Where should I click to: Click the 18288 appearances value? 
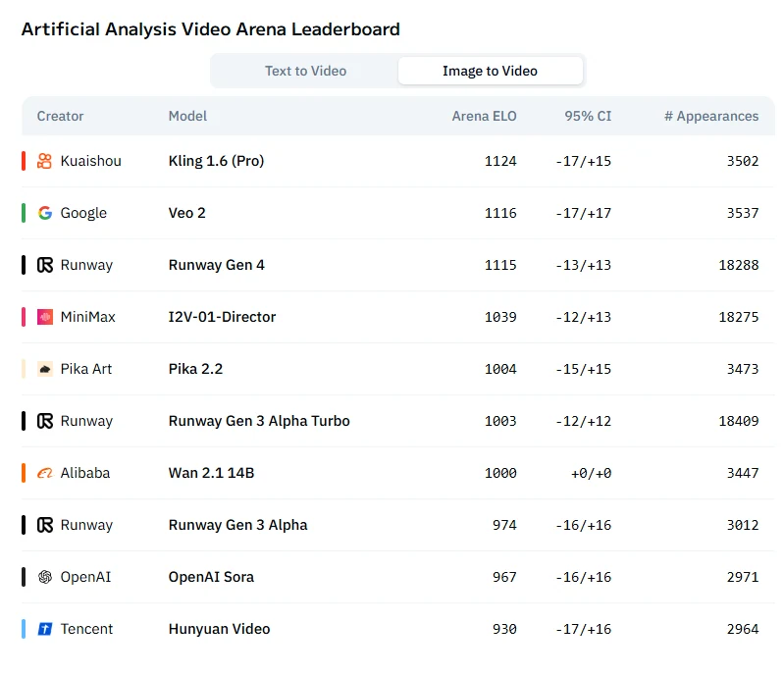739,265
